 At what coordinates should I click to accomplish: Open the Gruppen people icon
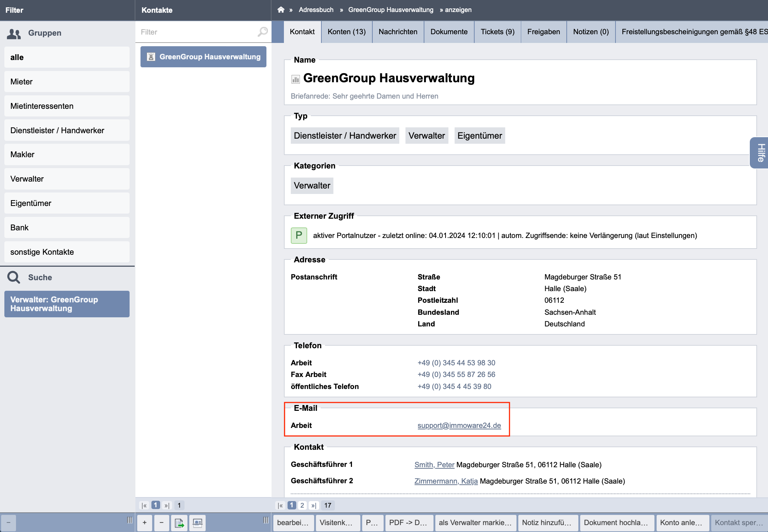(x=14, y=33)
